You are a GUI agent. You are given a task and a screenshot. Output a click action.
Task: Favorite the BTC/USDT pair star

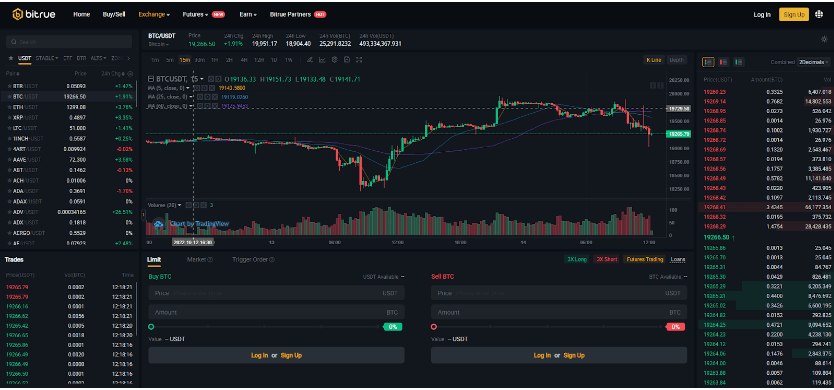tap(9, 97)
